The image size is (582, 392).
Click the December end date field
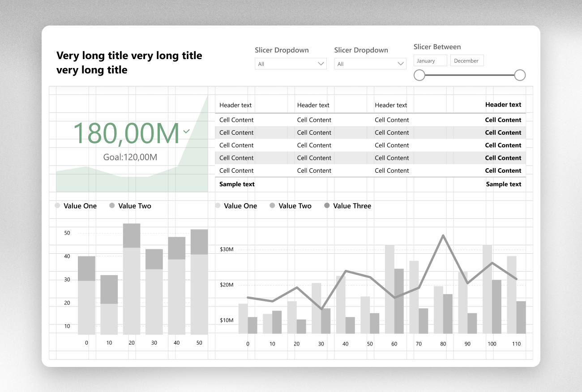(x=466, y=61)
